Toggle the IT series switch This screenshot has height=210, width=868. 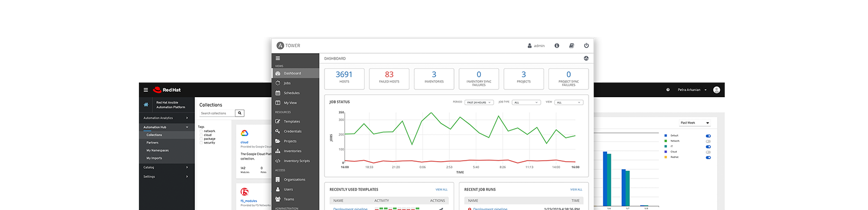coord(708,147)
